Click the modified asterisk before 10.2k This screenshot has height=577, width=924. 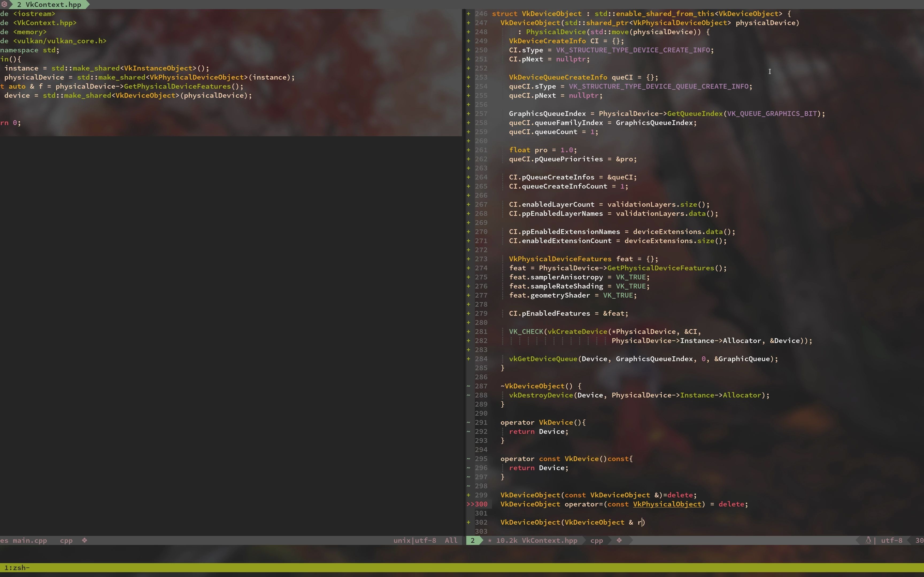[x=490, y=541]
